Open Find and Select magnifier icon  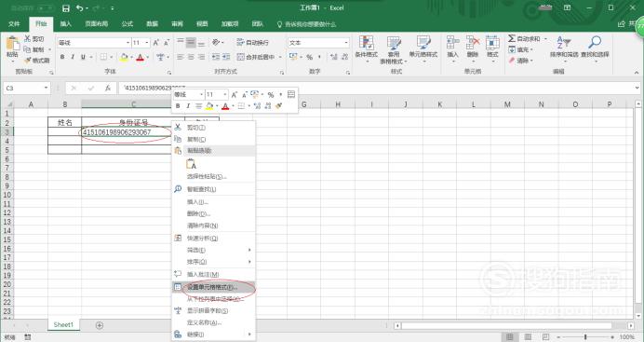[595, 43]
